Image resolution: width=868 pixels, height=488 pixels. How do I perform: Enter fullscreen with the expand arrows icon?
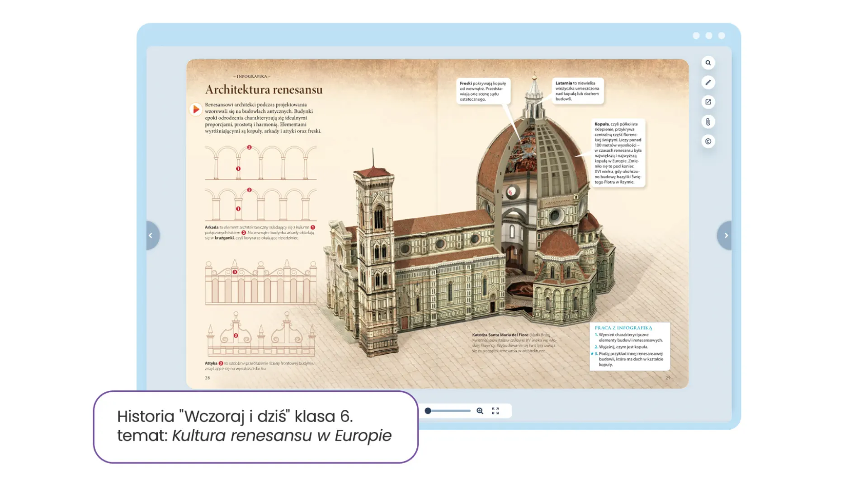point(495,411)
